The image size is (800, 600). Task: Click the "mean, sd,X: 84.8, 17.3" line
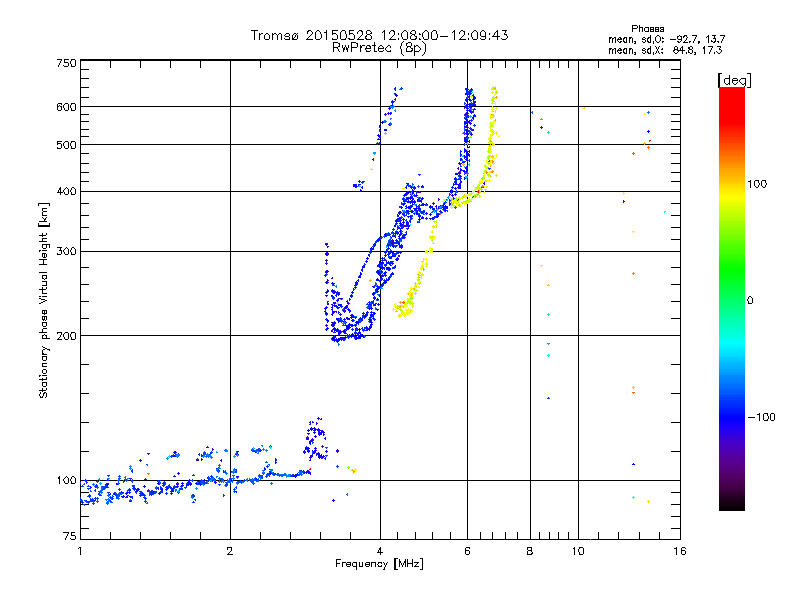(665, 50)
